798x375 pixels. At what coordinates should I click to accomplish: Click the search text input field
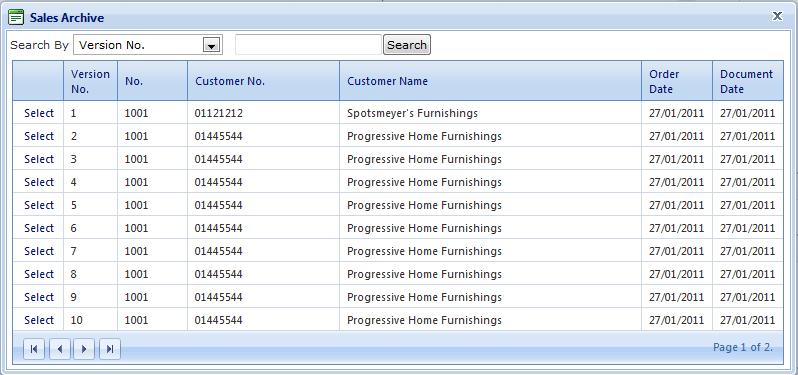pyautogui.click(x=308, y=45)
